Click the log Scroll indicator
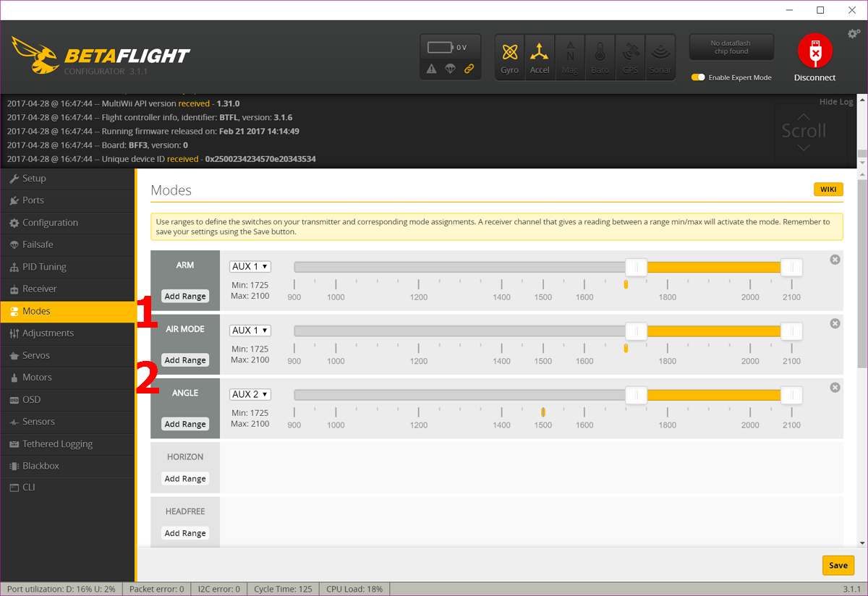This screenshot has height=596, width=868. tap(804, 132)
